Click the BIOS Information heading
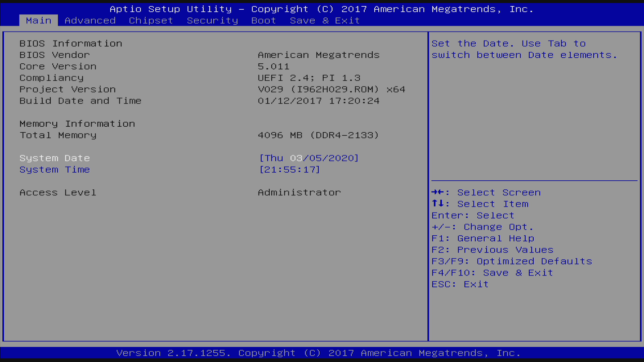Image resolution: width=644 pixels, height=362 pixels. tap(71, 44)
